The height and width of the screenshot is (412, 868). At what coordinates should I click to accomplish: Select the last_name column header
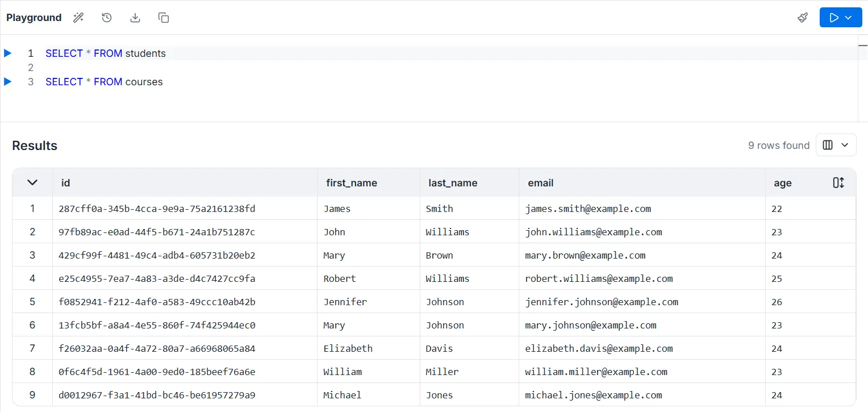pyautogui.click(x=453, y=183)
